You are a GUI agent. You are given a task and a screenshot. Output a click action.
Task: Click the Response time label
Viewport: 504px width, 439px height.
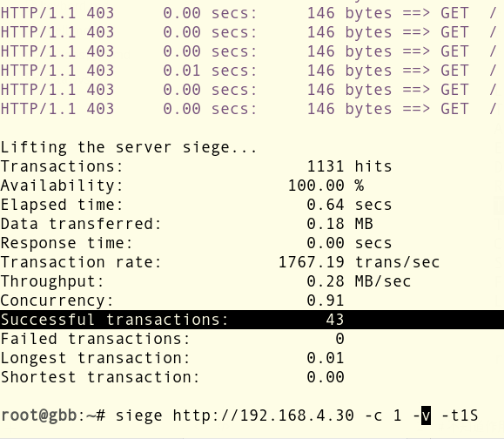66,243
